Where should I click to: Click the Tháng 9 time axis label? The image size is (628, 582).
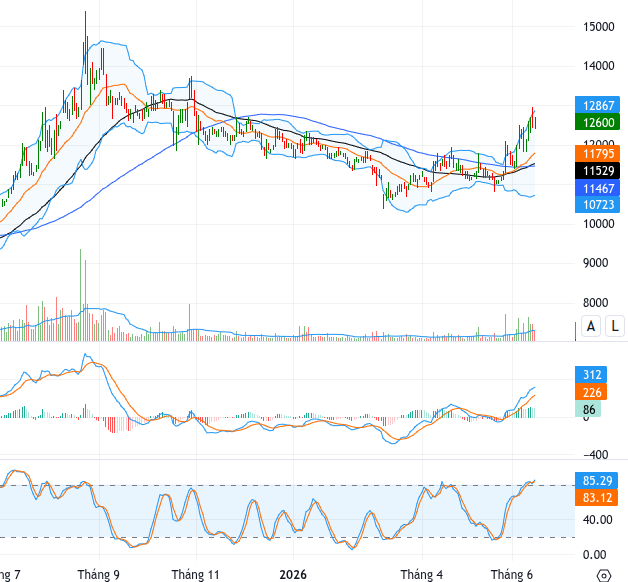[x=99, y=575]
